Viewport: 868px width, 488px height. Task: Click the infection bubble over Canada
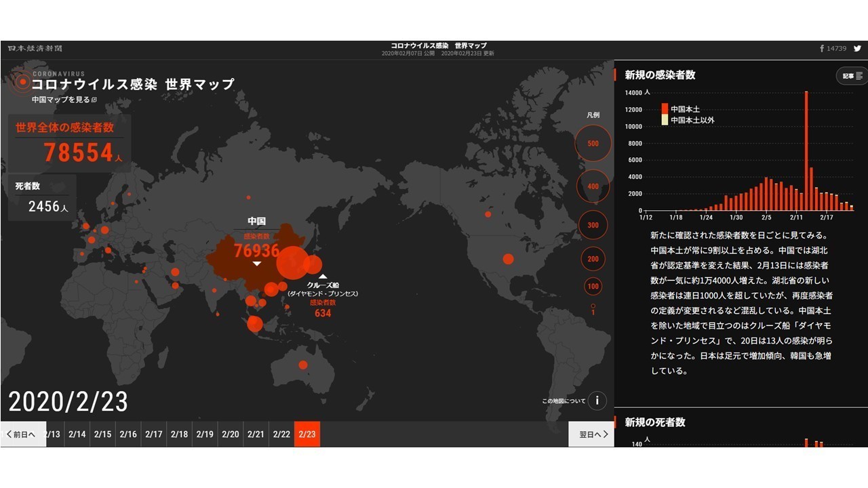[x=488, y=214]
